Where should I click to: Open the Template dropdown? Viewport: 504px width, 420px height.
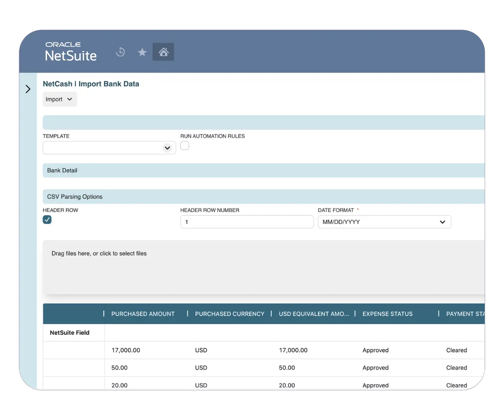109,148
